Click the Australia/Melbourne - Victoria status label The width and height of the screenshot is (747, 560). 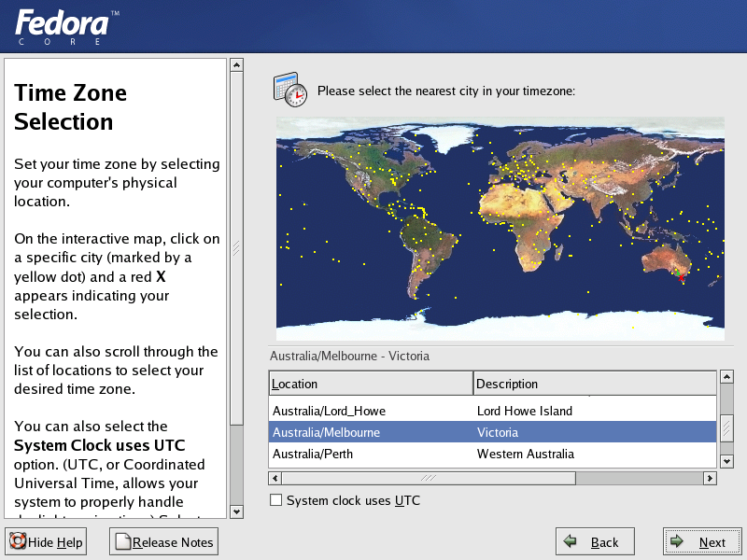click(349, 356)
